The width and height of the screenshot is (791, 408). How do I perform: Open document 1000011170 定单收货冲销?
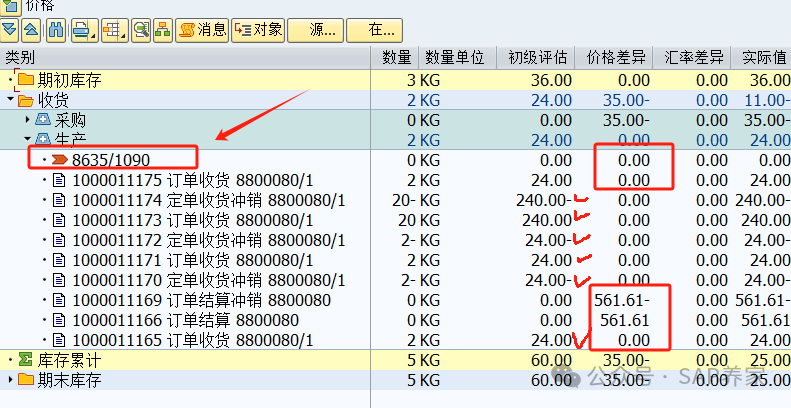tap(209, 280)
